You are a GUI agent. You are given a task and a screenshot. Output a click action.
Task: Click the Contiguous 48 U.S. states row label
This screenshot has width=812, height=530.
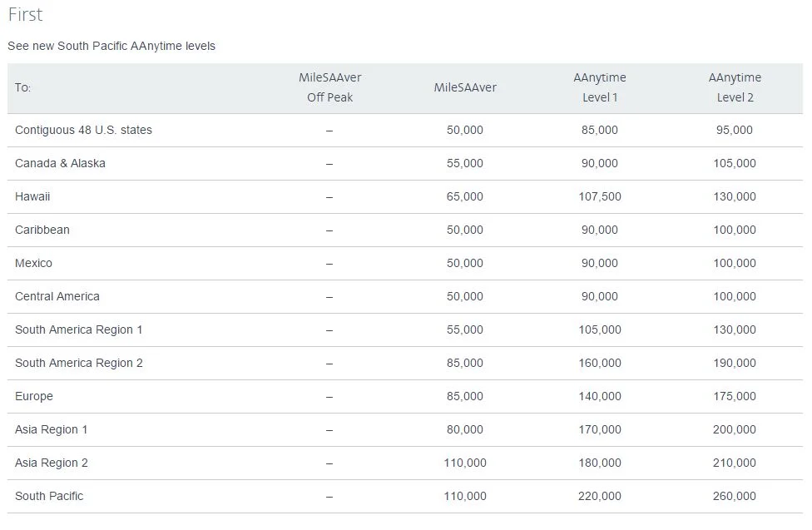coord(83,130)
